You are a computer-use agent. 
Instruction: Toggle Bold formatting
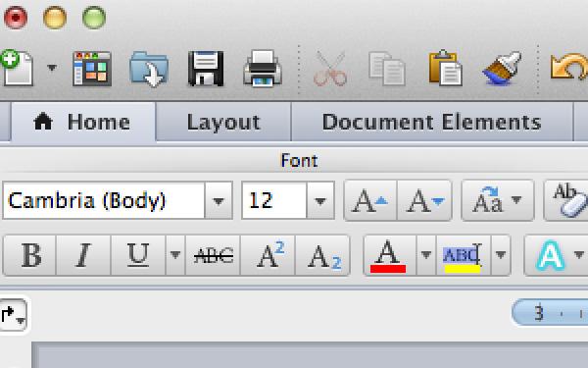click(x=30, y=255)
